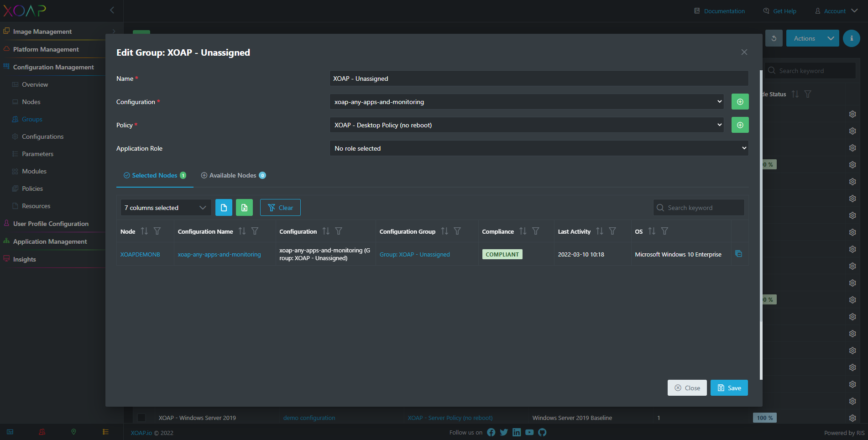The width and height of the screenshot is (868, 440).
Task: Expand the Account menu
Action: click(x=837, y=11)
